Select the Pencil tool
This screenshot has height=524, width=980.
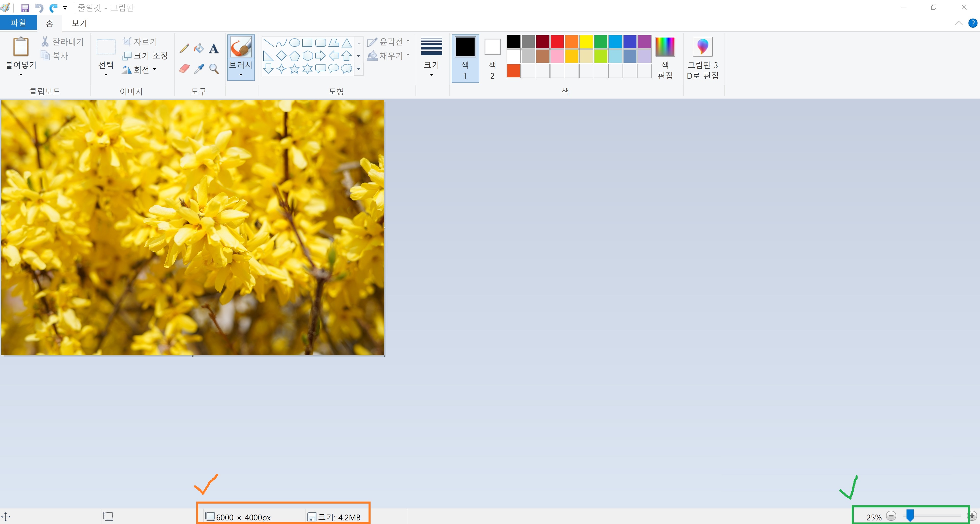coord(184,48)
